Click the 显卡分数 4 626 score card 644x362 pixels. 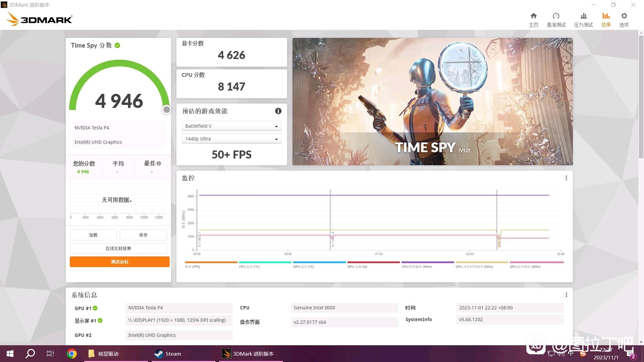231,52
